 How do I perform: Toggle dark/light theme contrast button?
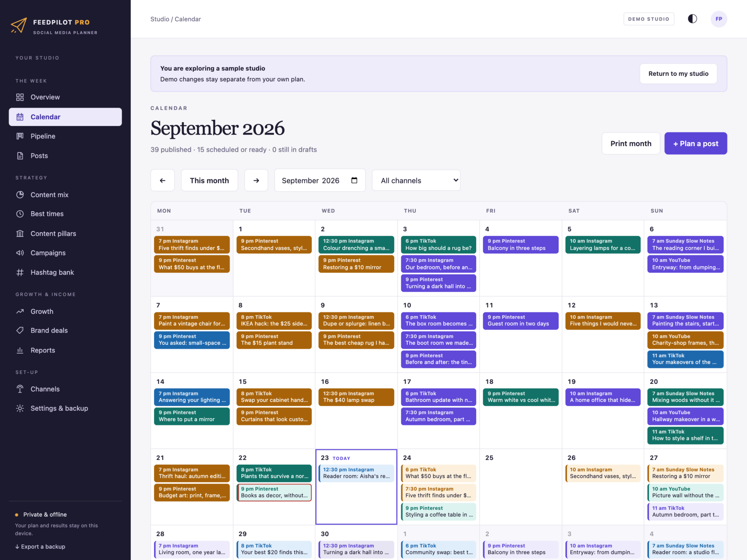tap(692, 19)
